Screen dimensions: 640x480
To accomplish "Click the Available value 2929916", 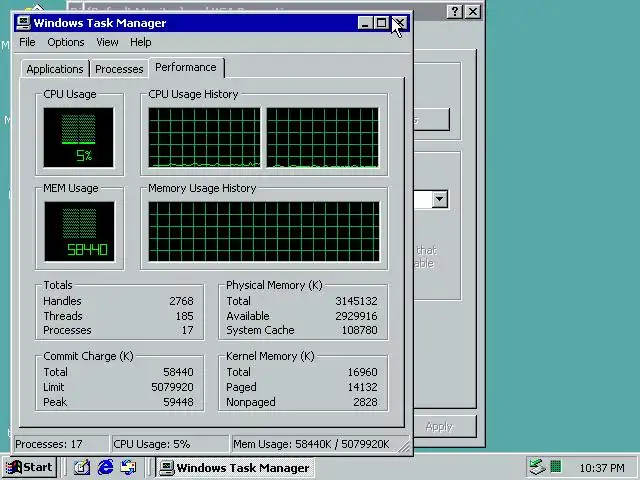I will click(356, 316).
